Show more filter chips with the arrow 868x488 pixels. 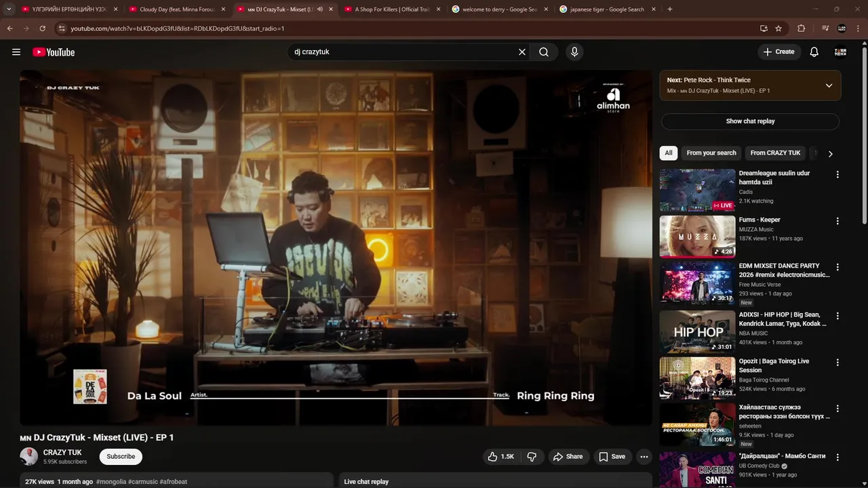830,153
